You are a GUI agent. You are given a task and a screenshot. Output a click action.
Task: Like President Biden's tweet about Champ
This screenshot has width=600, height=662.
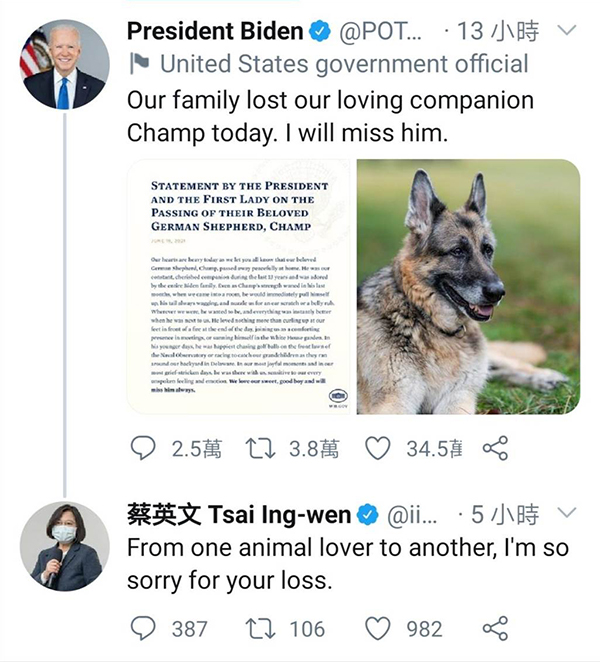click(377, 449)
